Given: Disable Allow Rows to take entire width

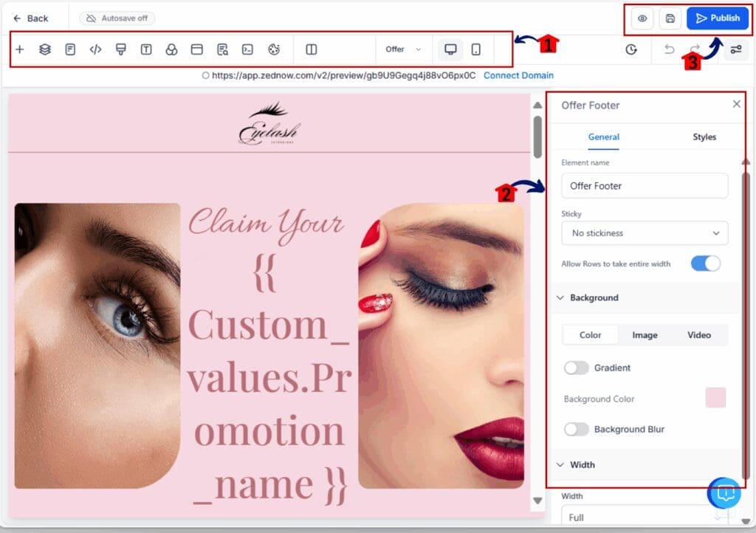Looking at the screenshot, I should (705, 264).
